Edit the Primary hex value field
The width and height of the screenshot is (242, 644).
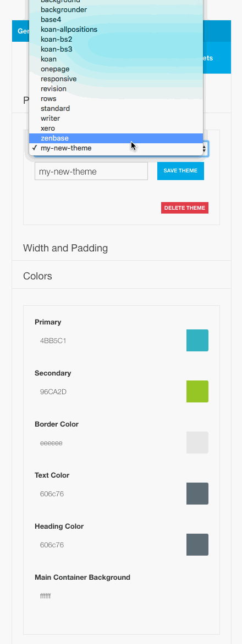click(107, 341)
